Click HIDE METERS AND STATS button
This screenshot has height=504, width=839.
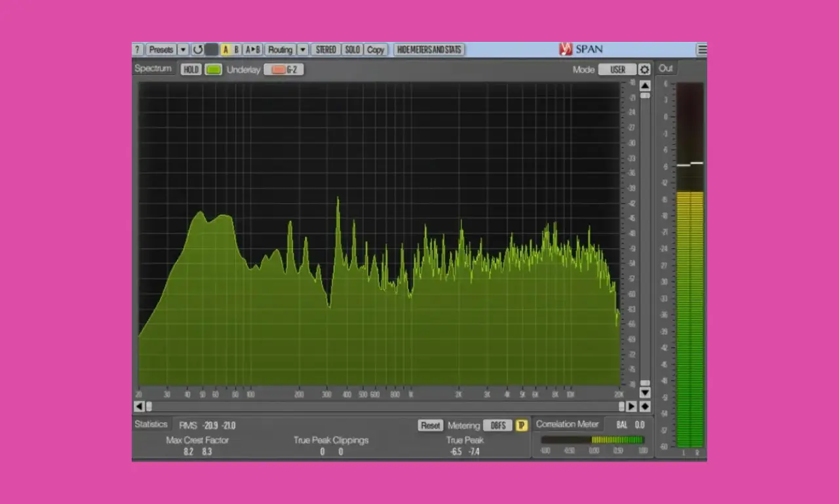429,50
